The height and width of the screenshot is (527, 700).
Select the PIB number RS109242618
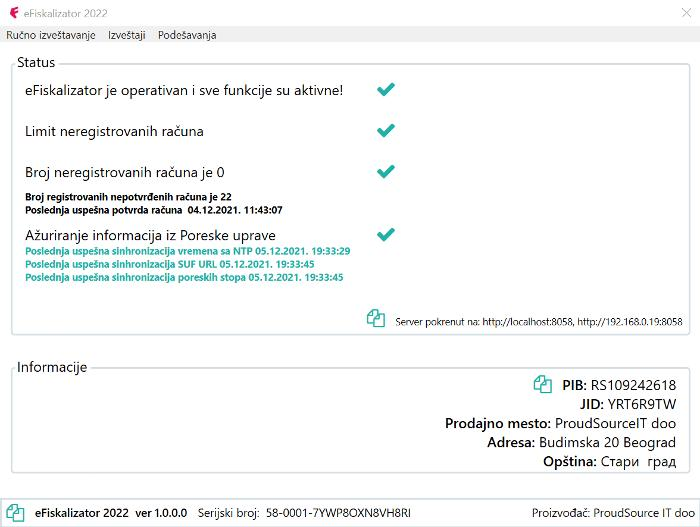[x=633, y=385]
